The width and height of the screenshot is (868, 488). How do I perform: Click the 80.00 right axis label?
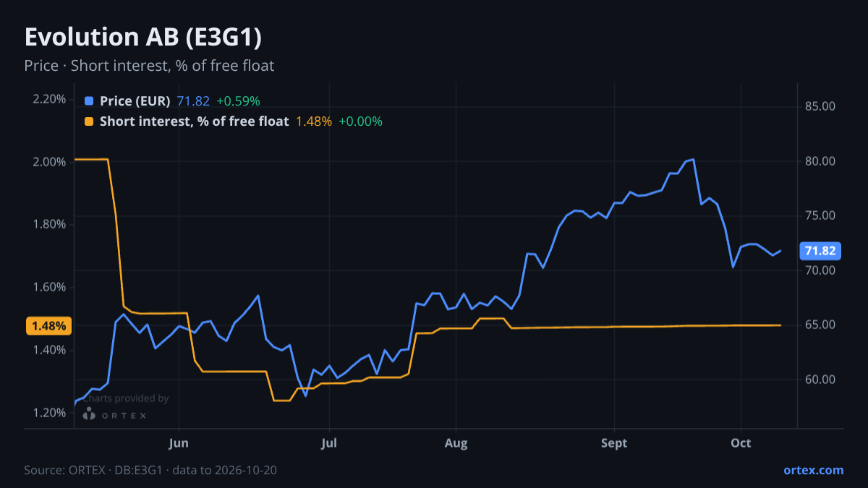point(820,161)
